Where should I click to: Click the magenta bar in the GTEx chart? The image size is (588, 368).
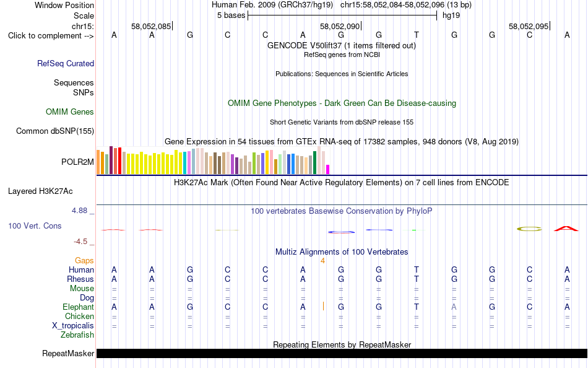coord(328,169)
